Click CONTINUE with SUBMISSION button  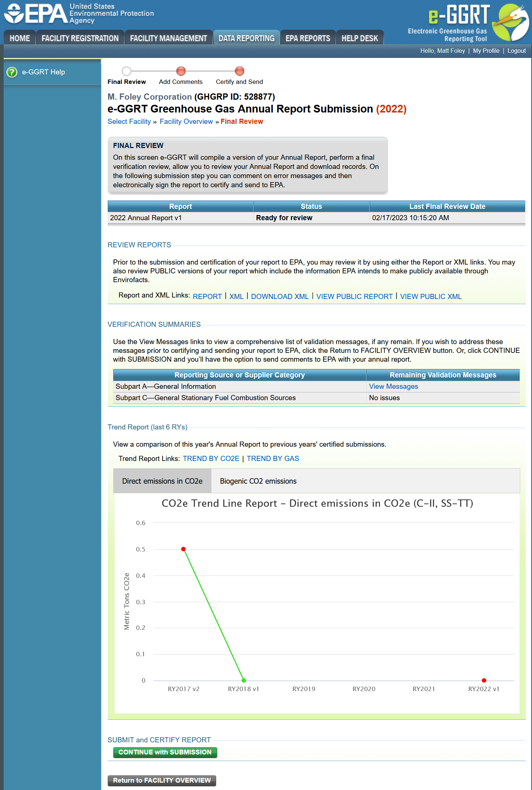coord(165,752)
